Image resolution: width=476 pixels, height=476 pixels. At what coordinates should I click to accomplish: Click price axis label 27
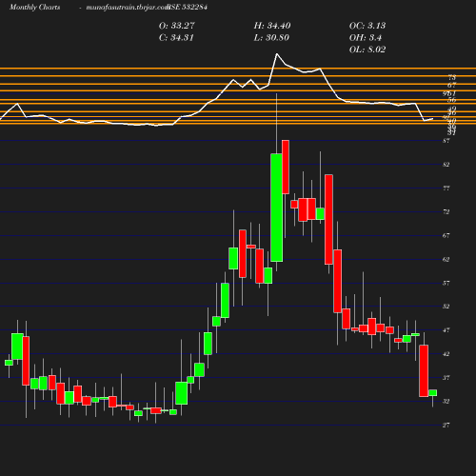tap(446, 425)
